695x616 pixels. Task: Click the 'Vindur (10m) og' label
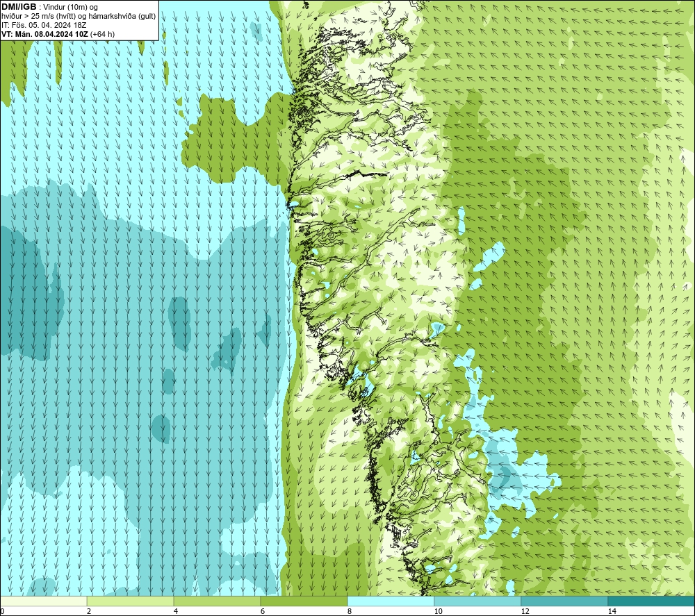tap(70, 7)
